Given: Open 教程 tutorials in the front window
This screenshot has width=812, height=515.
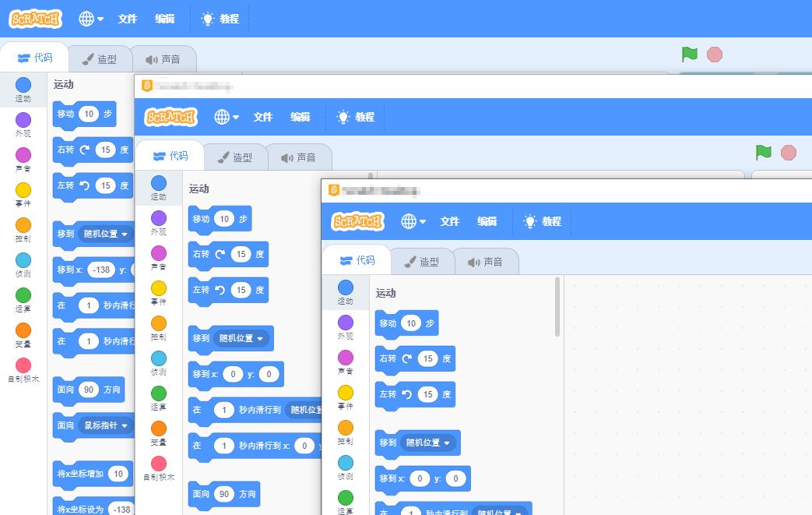Looking at the screenshot, I should (x=543, y=221).
